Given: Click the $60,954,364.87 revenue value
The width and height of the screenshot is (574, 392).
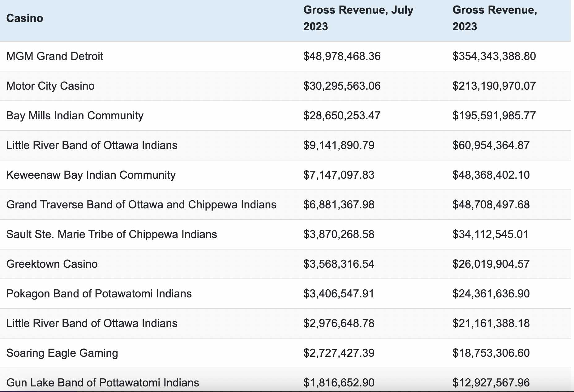Looking at the screenshot, I should (x=491, y=145).
